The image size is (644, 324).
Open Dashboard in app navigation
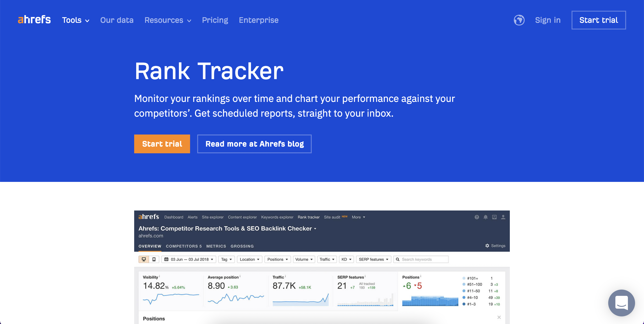point(174,217)
